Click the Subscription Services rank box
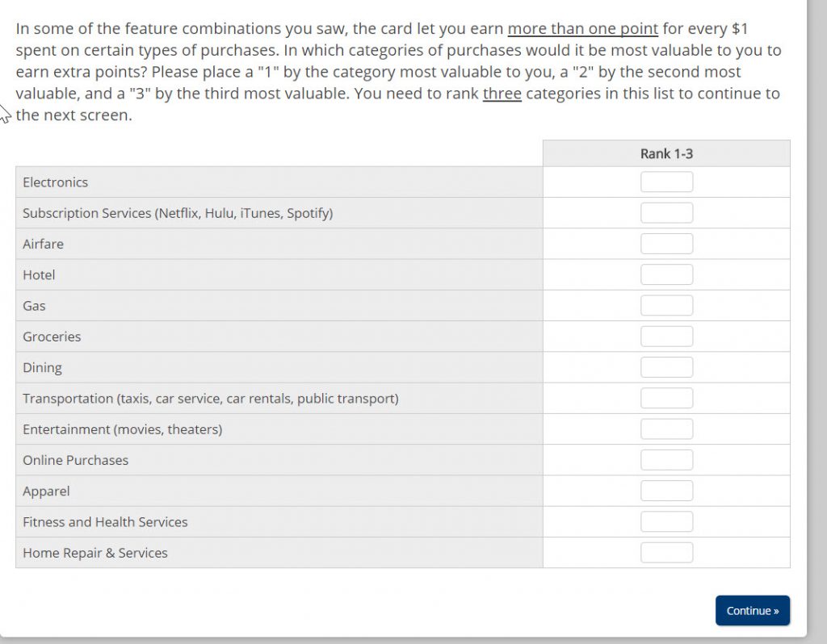Image resolution: width=827 pixels, height=644 pixels. coord(666,213)
